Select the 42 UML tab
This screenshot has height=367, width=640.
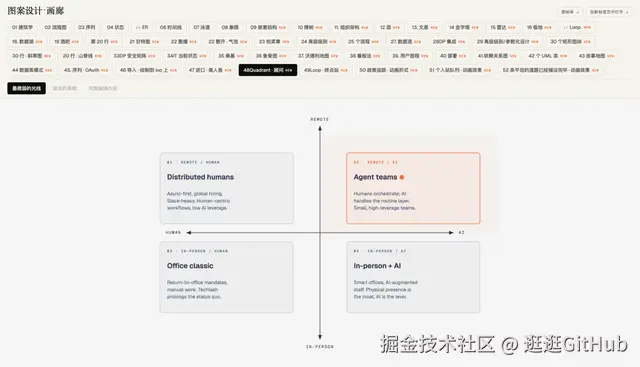(547, 56)
